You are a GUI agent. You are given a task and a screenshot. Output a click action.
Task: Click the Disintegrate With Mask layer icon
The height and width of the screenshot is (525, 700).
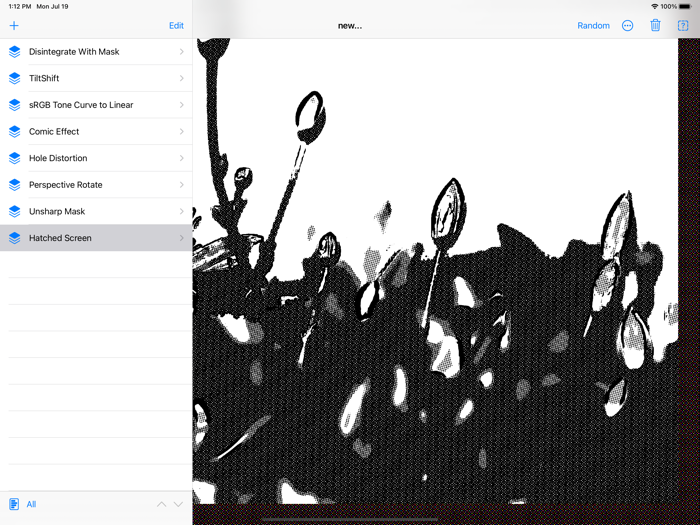coord(15,52)
